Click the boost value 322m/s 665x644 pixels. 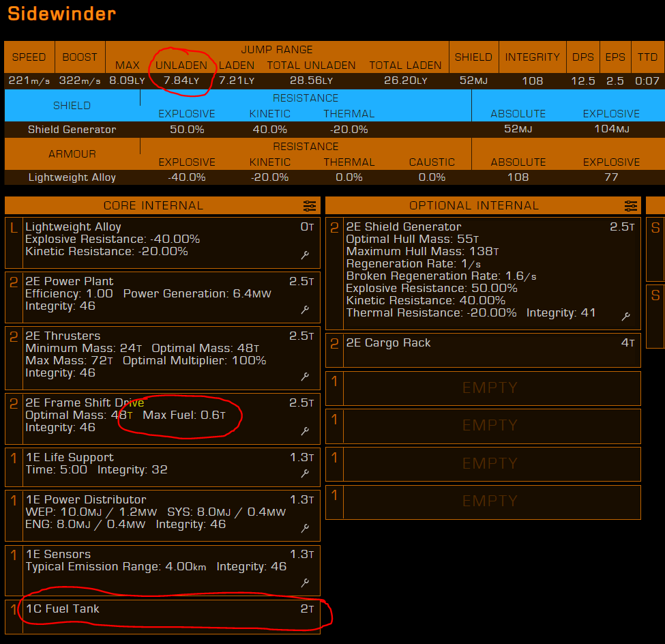[80, 80]
